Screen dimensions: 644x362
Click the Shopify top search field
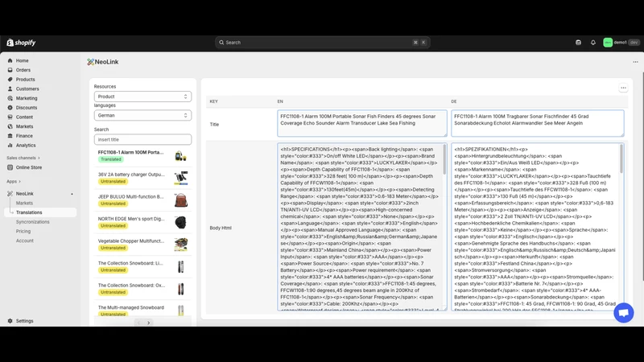(x=323, y=43)
